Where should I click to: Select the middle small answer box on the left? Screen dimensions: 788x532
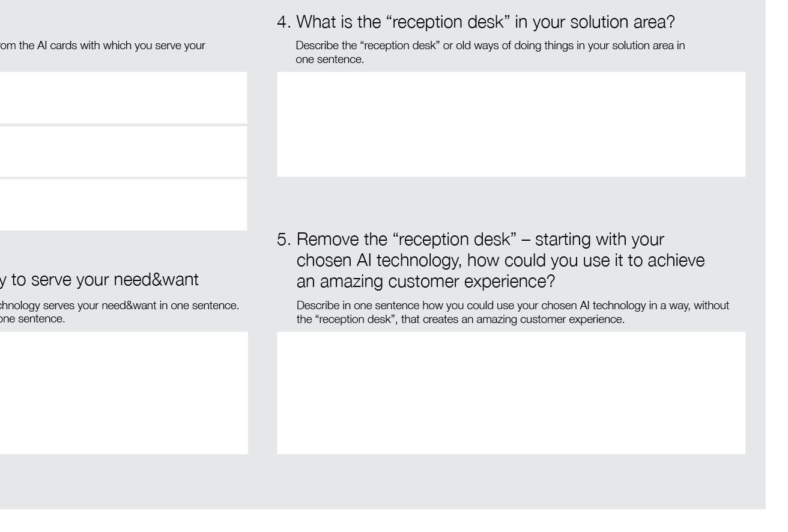pyautogui.click(x=124, y=151)
